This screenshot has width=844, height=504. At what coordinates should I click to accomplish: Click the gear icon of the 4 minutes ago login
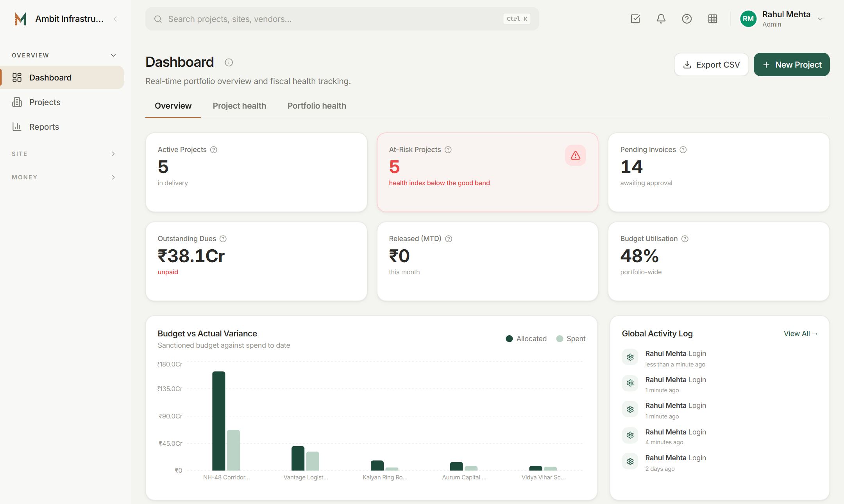(x=630, y=435)
